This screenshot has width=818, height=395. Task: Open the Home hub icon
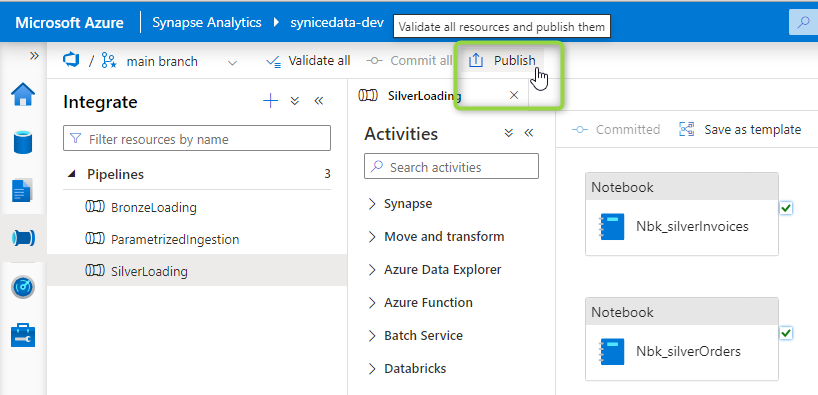click(x=23, y=94)
